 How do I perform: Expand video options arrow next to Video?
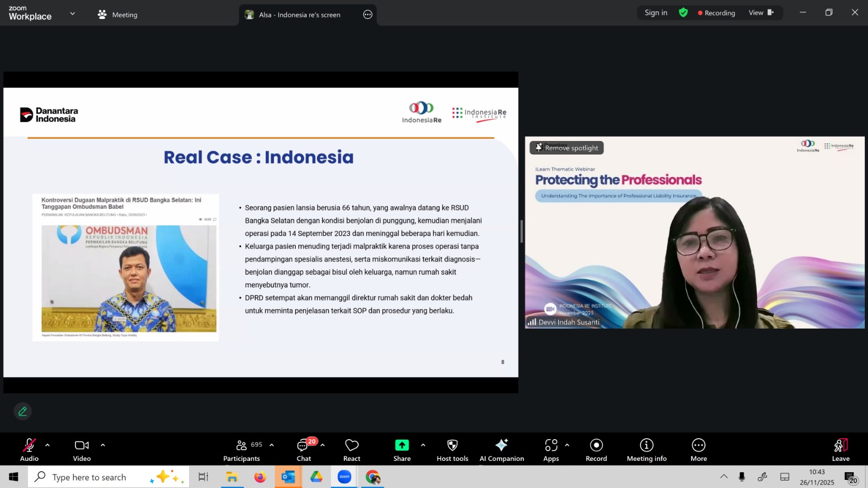click(103, 445)
